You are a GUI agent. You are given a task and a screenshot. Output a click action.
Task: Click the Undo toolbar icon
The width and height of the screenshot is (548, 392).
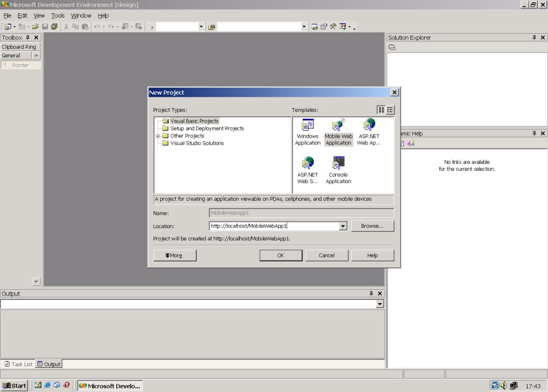point(97,27)
